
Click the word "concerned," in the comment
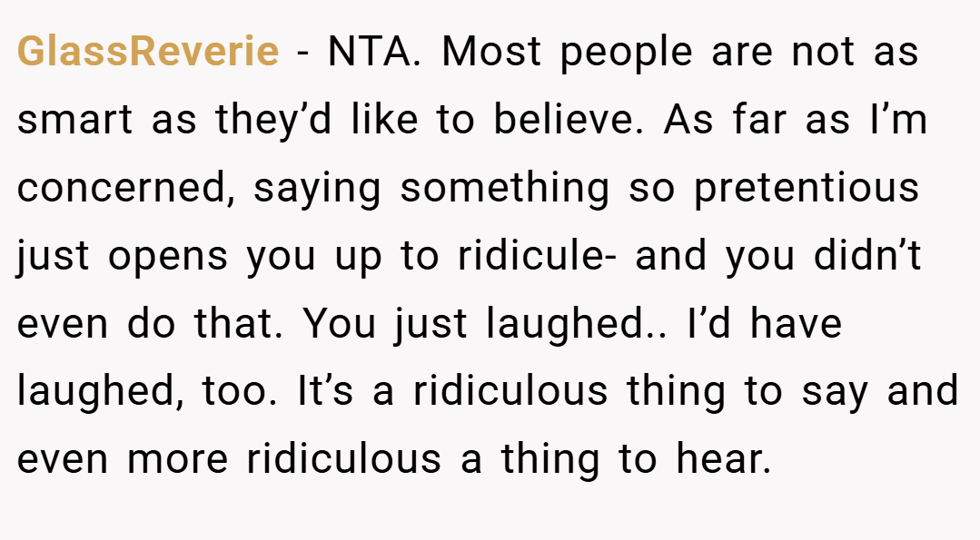click(126, 187)
